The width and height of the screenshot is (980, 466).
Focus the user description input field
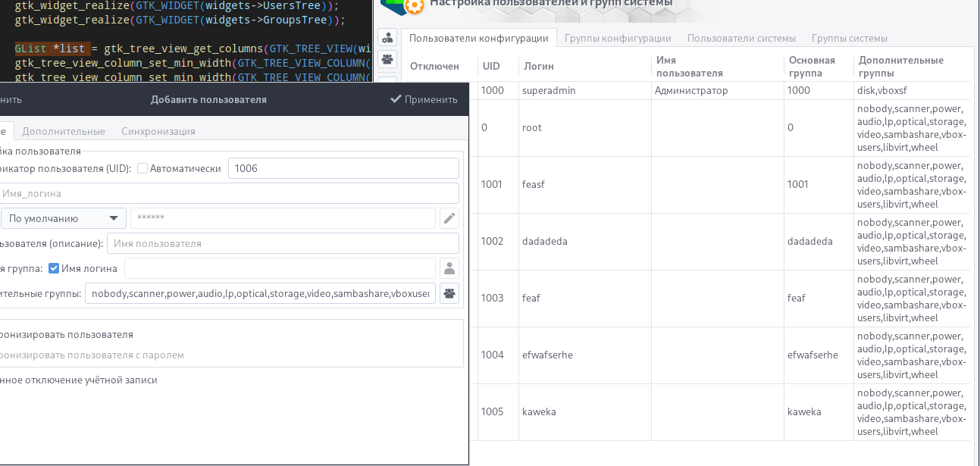283,243
